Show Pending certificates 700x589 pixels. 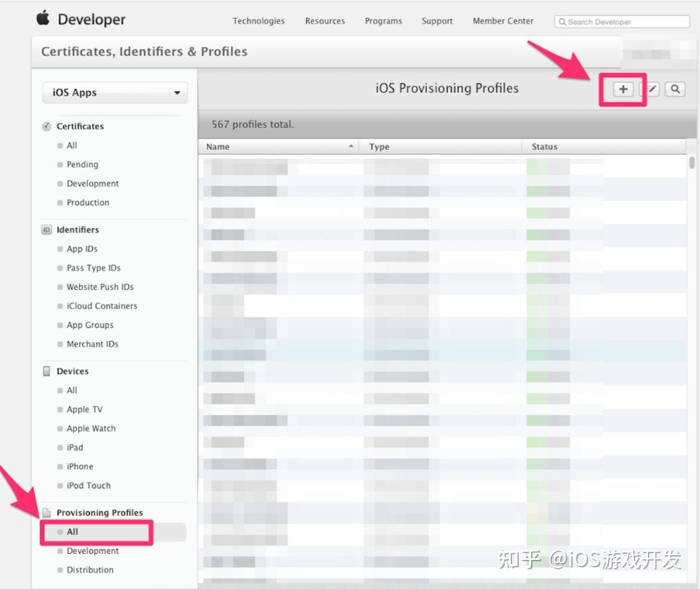click(x=82, y=164)
